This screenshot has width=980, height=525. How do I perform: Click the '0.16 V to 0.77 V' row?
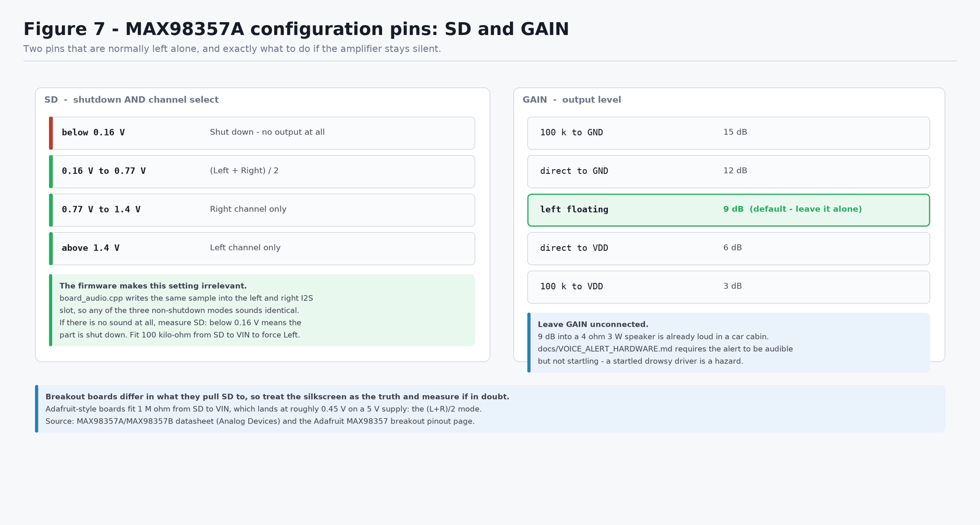tap(262, 171)
